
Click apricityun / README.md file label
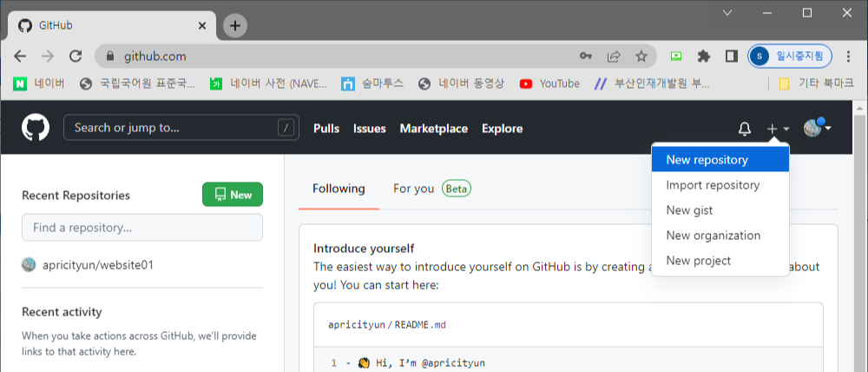(x=387, y=325)
